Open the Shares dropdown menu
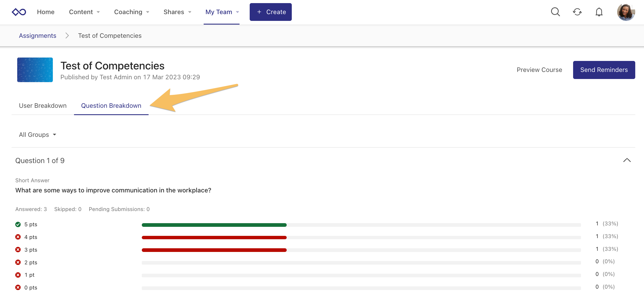 (177, 12)
